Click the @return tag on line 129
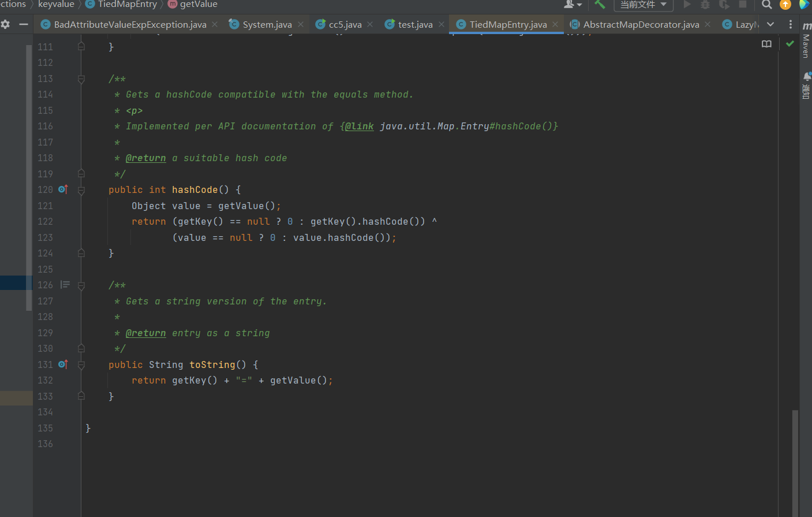The height and width of the screenshot is (517, 812). tap(146, 333)
